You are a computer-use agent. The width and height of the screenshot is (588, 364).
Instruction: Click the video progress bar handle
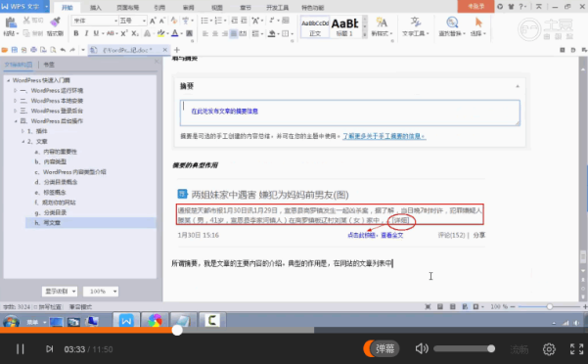(x=177, y=330)
